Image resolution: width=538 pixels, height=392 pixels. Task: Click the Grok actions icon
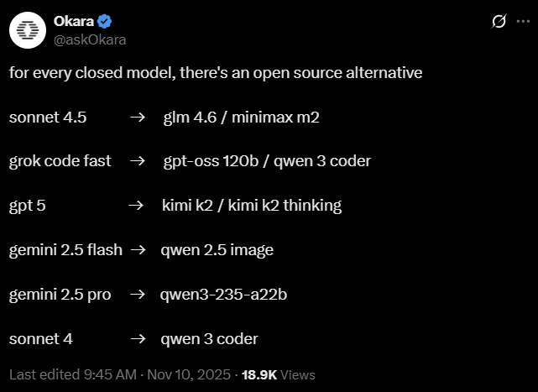499,21
